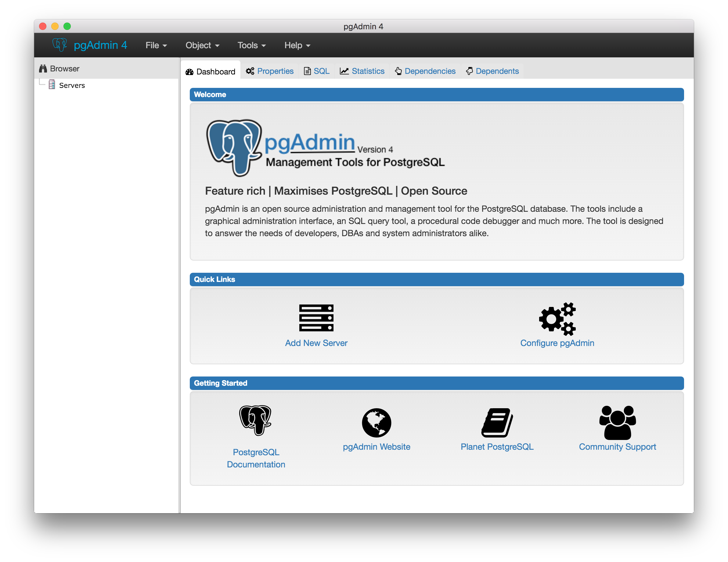Click the Welcome section header
The image size is (728, 562).
(437, 94)
